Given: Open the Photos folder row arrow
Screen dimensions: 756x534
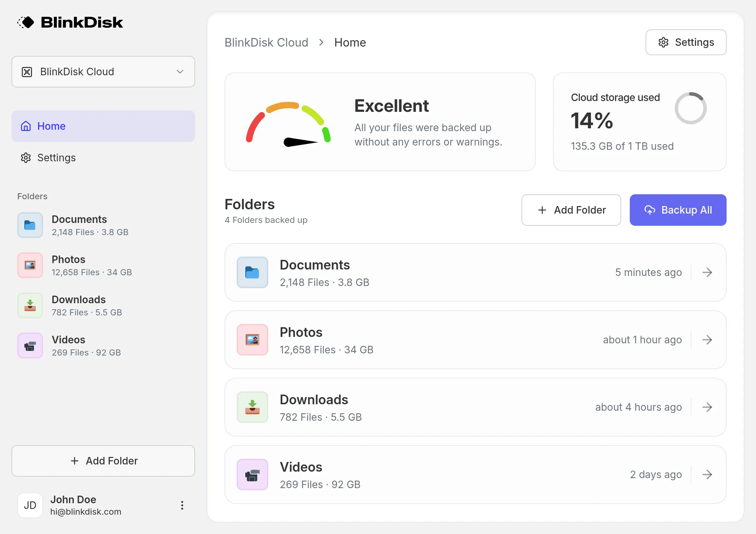Looking at the screenshot, I should (707, 340).
